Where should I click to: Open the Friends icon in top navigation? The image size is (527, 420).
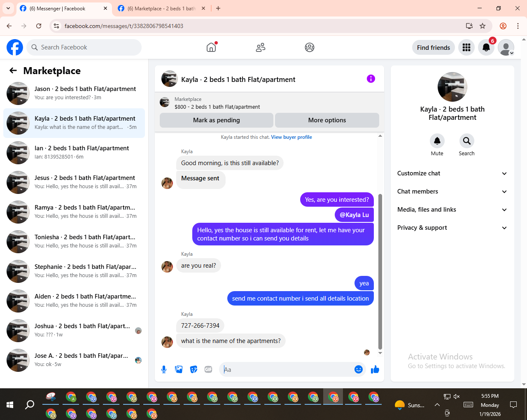(261, 47)
